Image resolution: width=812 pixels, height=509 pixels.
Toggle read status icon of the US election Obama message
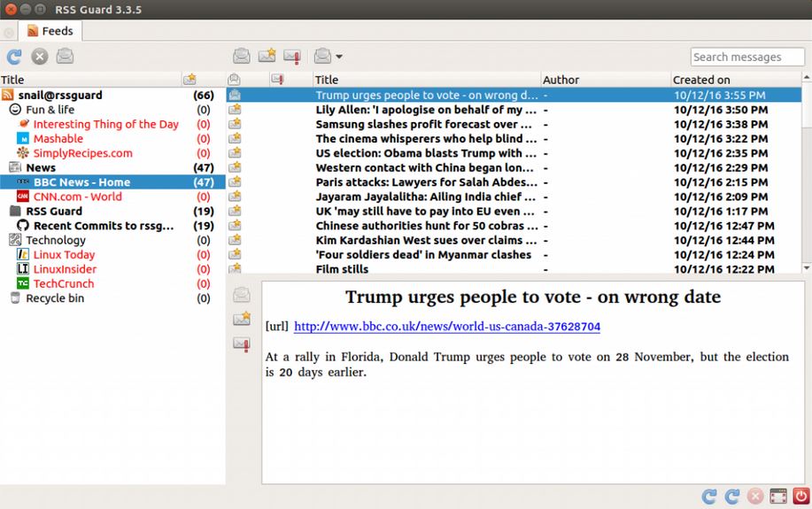coord(236,153)
